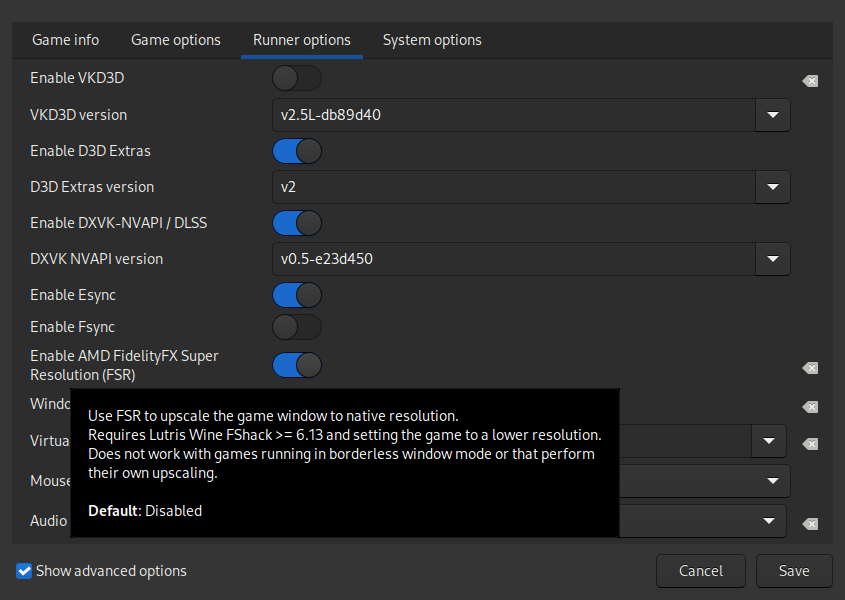Toggle off Enable DXVK-NVAPI / DLSS
Image resolution: width=845 pixels, height=600 pixels.
click(297, 223)
